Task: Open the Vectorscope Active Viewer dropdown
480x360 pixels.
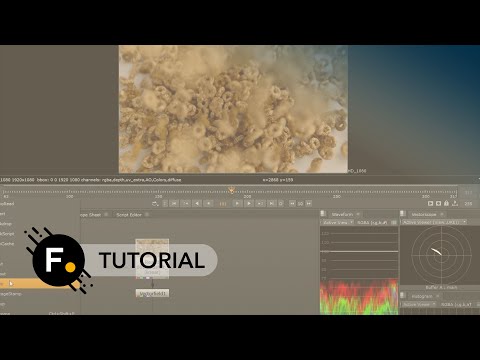Action: (434, 222)
